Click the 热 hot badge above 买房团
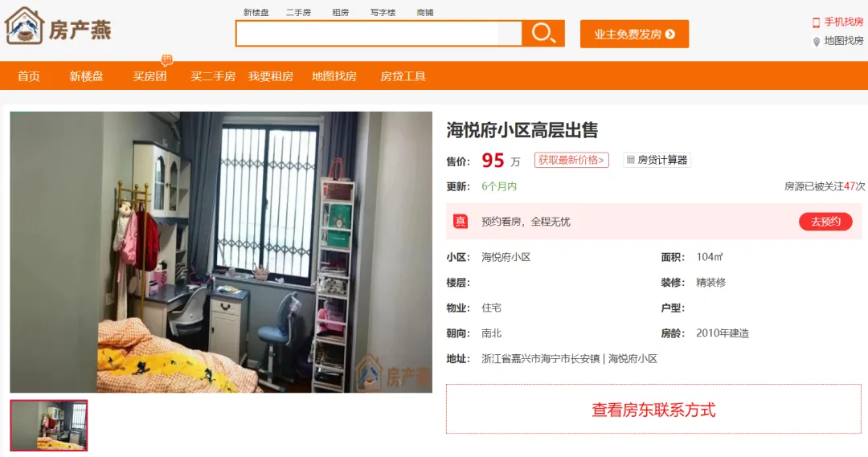Image resolution: width=868 pixels, height=457 pixels. (167, 59)
